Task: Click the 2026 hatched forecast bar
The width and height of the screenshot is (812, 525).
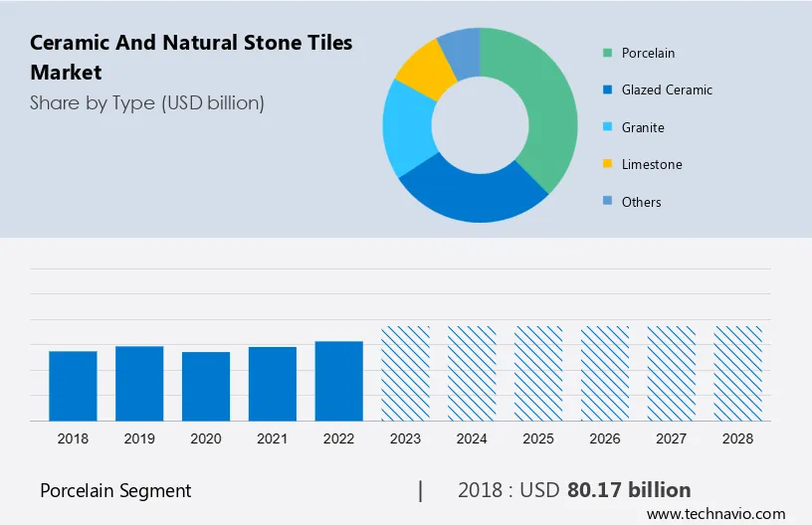Action: (605, 374)
